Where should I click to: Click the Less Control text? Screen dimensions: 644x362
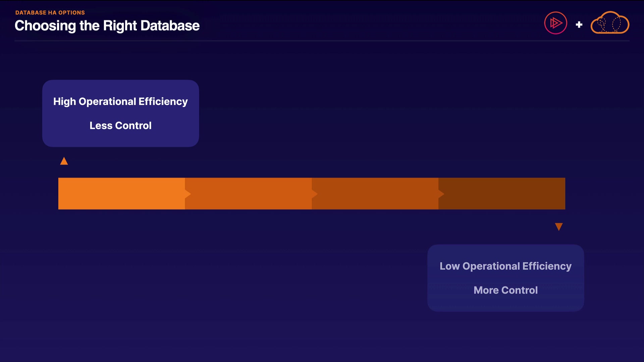point(120,125)
